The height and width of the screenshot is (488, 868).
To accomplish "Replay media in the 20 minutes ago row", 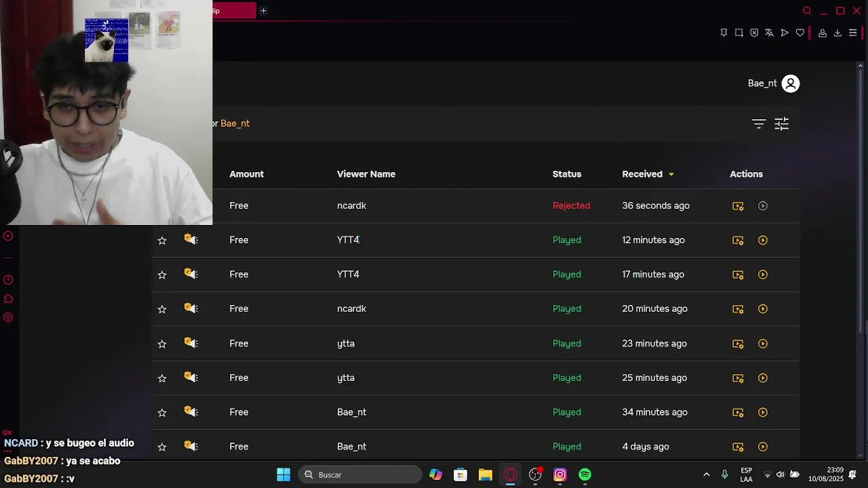I will tap(763, 309).
